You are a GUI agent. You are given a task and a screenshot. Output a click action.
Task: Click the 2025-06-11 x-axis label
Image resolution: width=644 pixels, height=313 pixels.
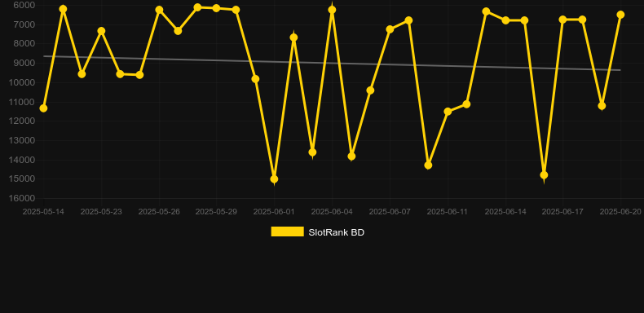[448, 212]
